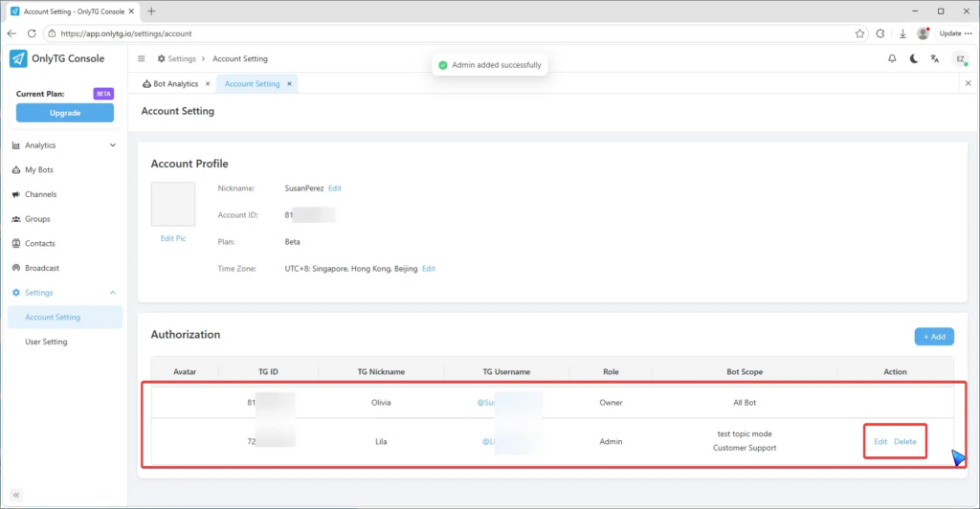Click the Add authorization button

coord(933,337)
